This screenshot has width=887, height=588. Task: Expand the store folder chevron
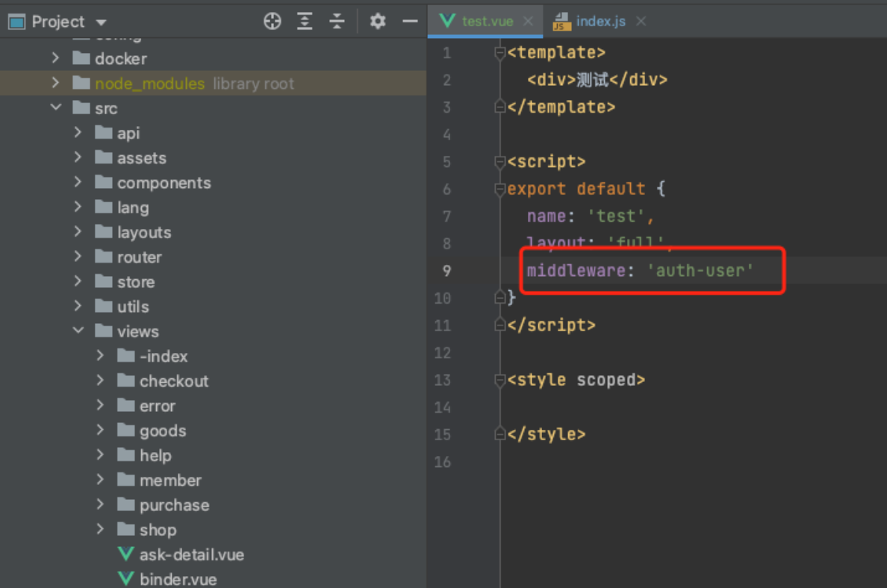tap(78, 281)
